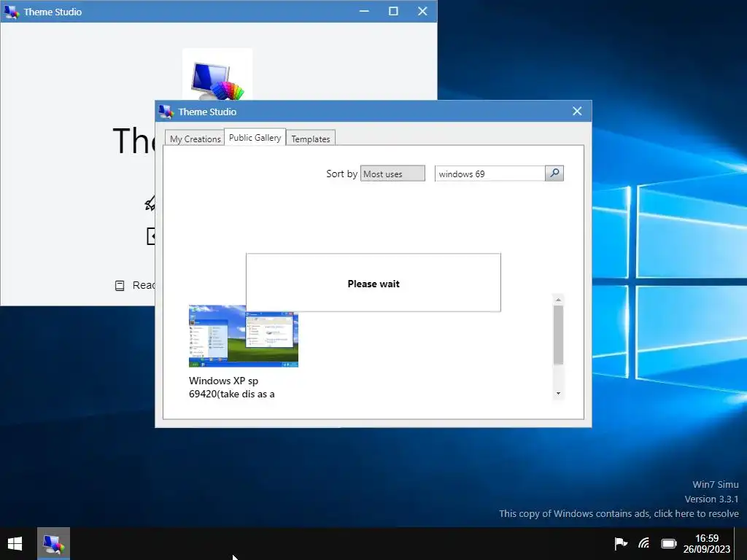The height and width of the screenshot is (560, 747).
Task: Close the Theme Studio gallery dialog
Action: point(577,111)
